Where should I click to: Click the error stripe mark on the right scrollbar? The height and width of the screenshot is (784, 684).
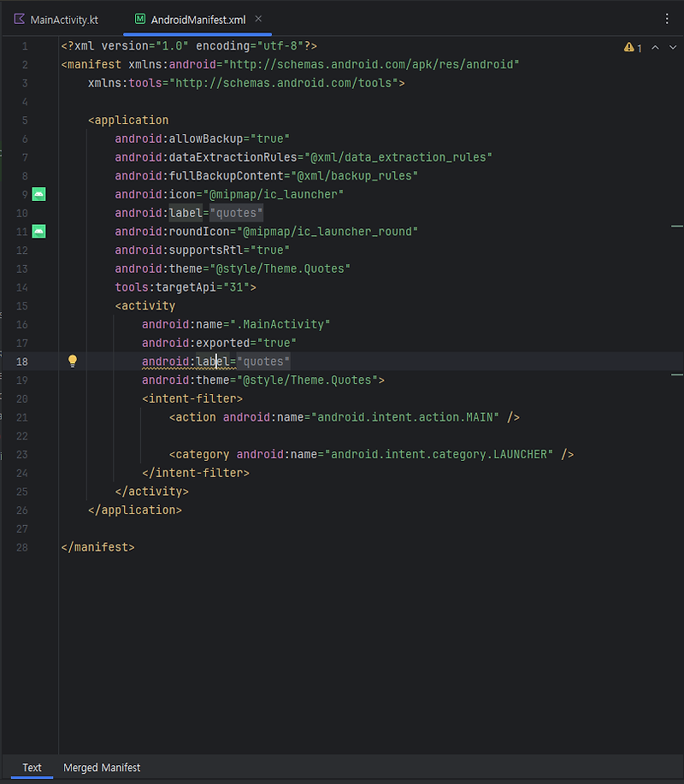tap(677, 226)
